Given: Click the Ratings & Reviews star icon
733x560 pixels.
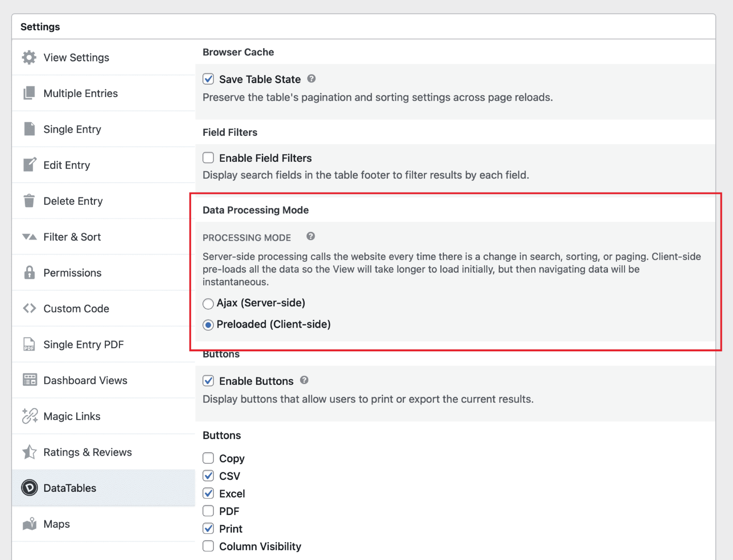Looking at the screenshot, I should [x=29, y=452].
